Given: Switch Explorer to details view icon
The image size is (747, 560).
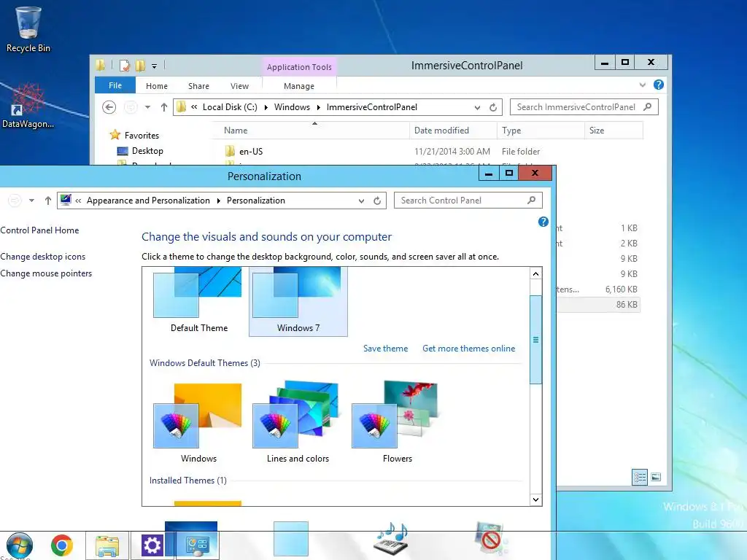Looking at the screenshot, I should 640,477.
